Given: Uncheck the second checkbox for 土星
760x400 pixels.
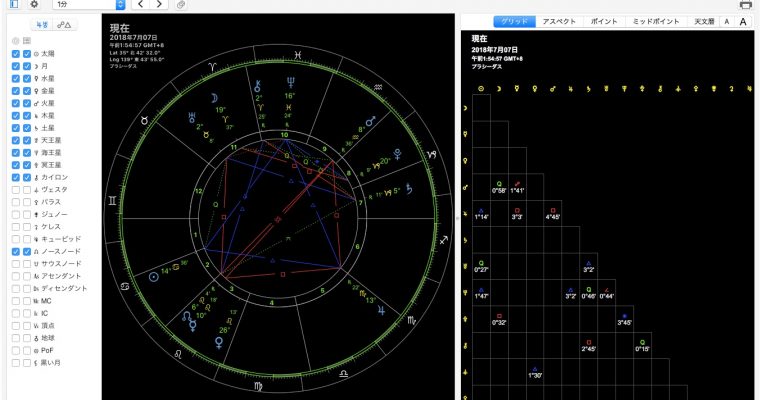Looking at the screenshot, I should pos(27,128).
